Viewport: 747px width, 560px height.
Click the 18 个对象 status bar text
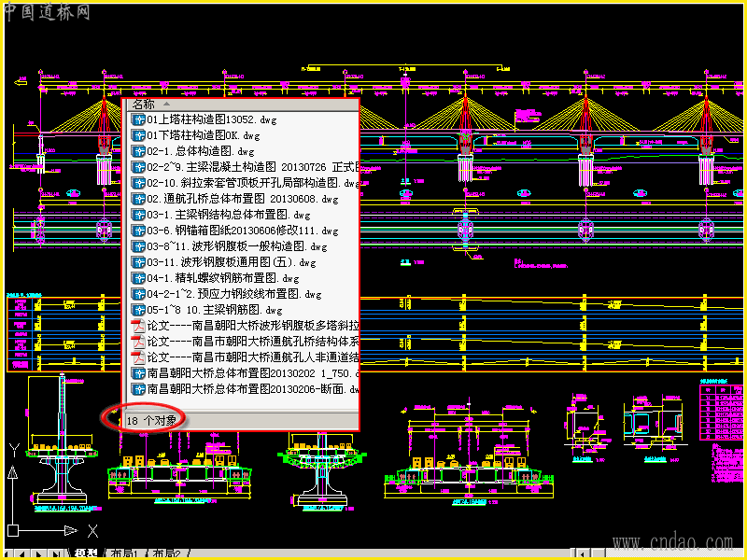151,420
